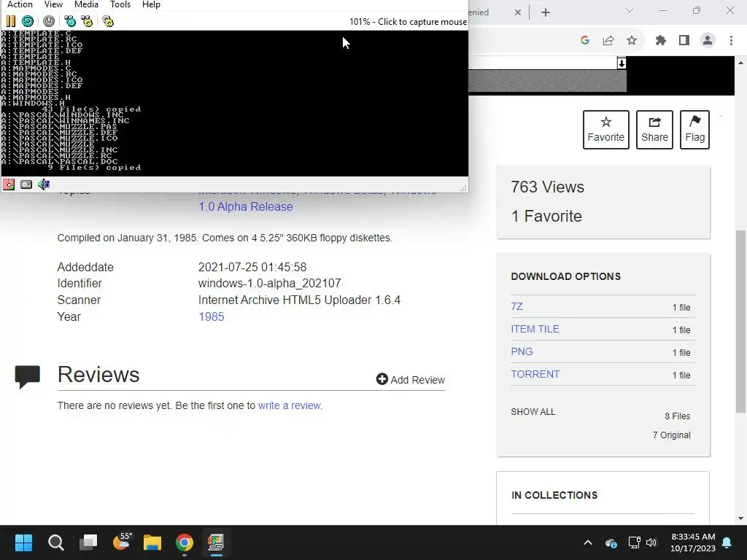Click the Favorite button
The height and width of the screenshot is (560, 747).
[x=606, y=130]
